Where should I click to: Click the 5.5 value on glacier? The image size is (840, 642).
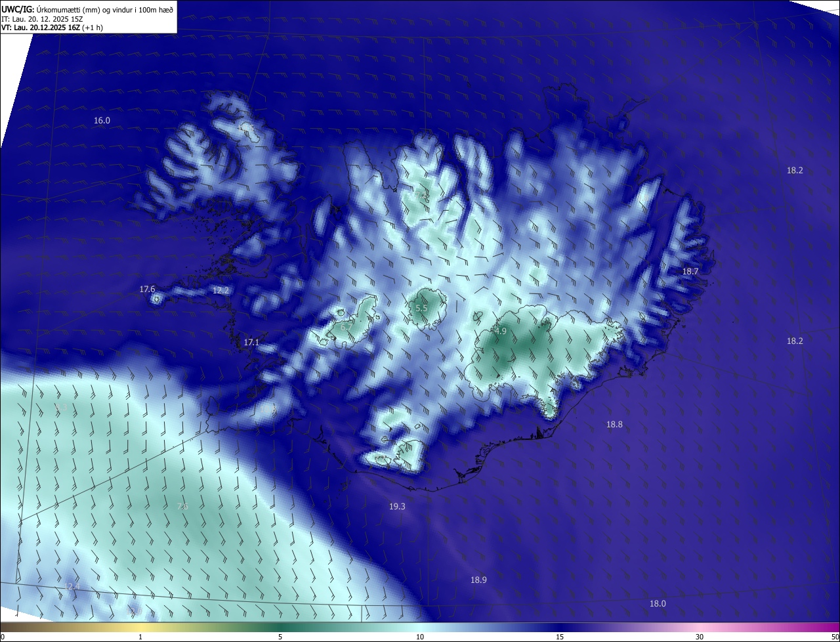pos(421,309)
